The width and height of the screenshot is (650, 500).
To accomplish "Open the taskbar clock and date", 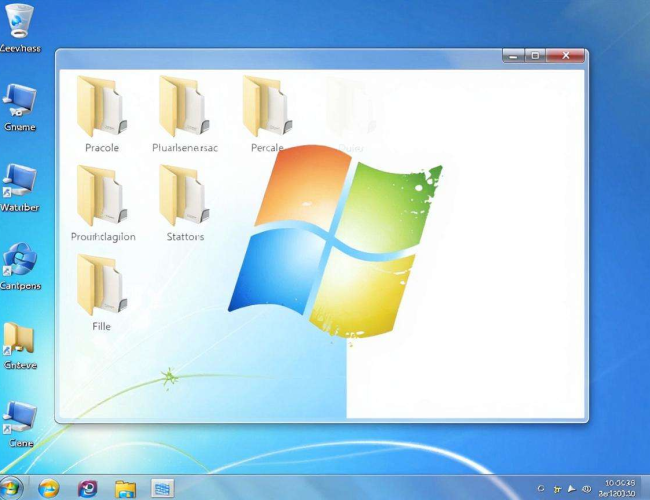I will (619, 488).
